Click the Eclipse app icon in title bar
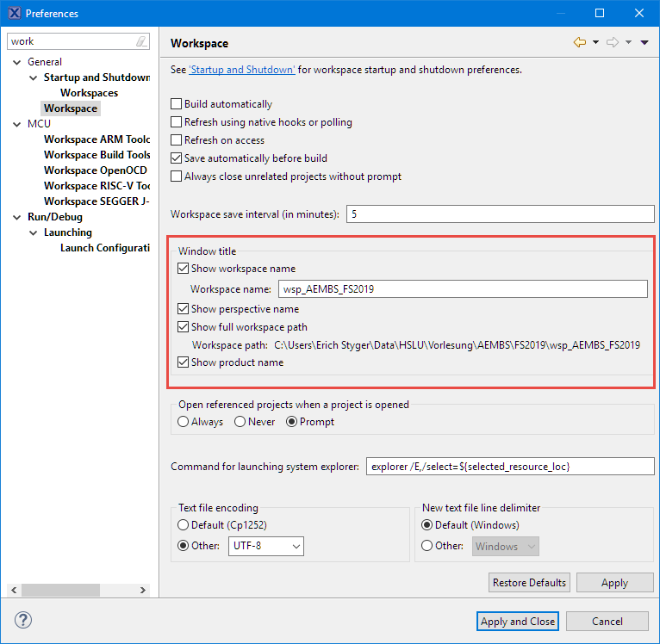The width and height of the screenshot is (660, 644). (14, 13)
